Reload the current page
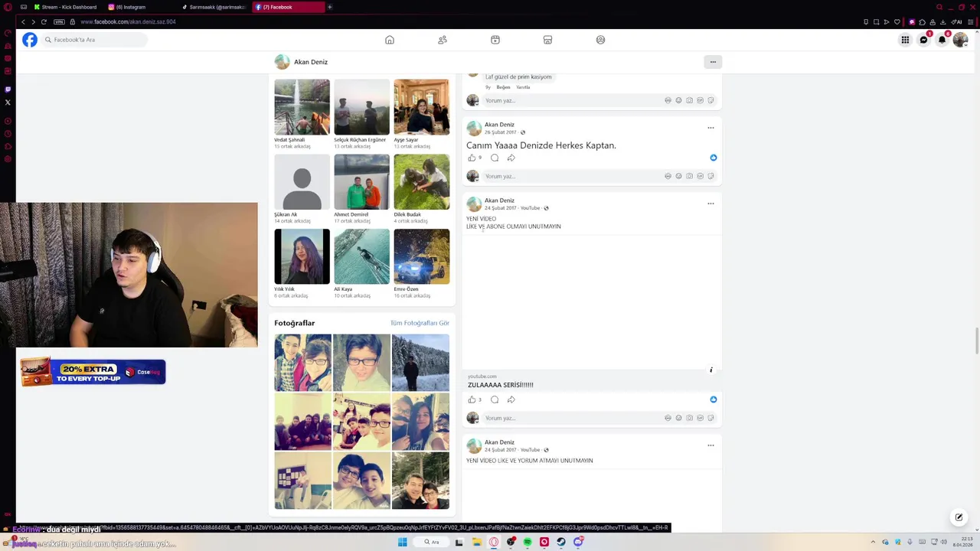The image size is (980, 551). tap(44, 21)
